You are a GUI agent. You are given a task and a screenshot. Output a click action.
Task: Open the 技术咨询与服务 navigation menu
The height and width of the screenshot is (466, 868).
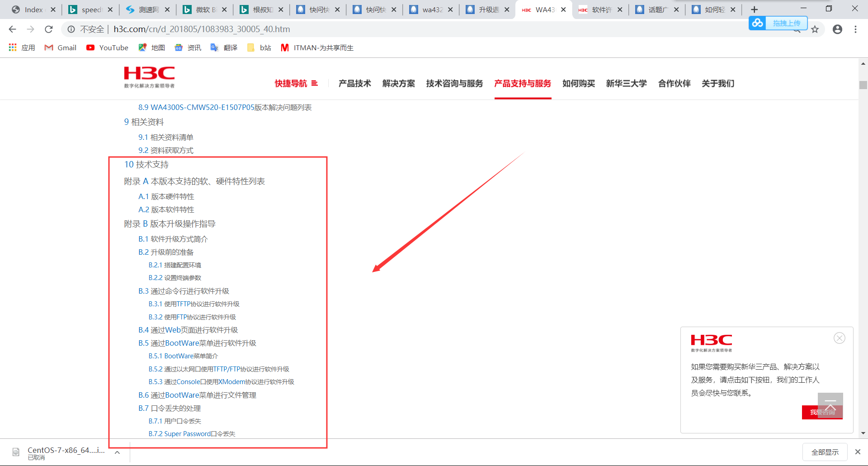454,83
